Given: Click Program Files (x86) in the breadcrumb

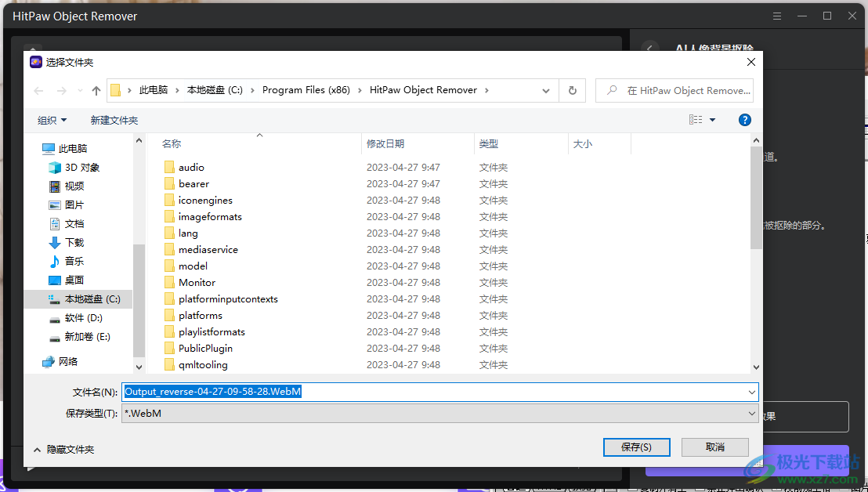Looking at the screenshot, I should pyautogui.click(x=306, y=90).
